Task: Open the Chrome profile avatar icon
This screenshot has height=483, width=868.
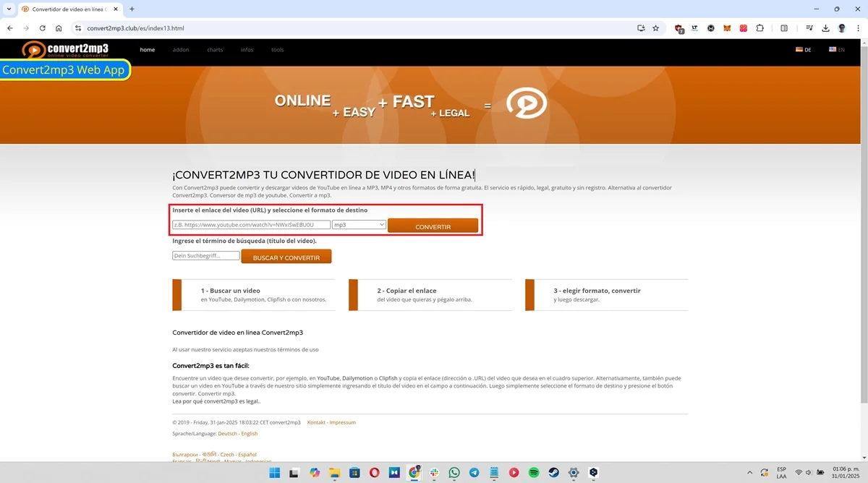Action: [841, 27]
